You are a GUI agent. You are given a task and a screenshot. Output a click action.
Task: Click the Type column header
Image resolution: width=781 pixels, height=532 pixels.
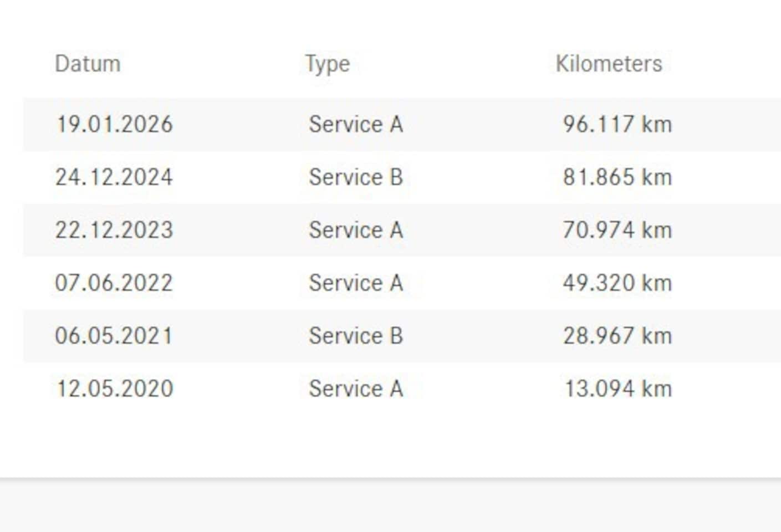point(328,65)
